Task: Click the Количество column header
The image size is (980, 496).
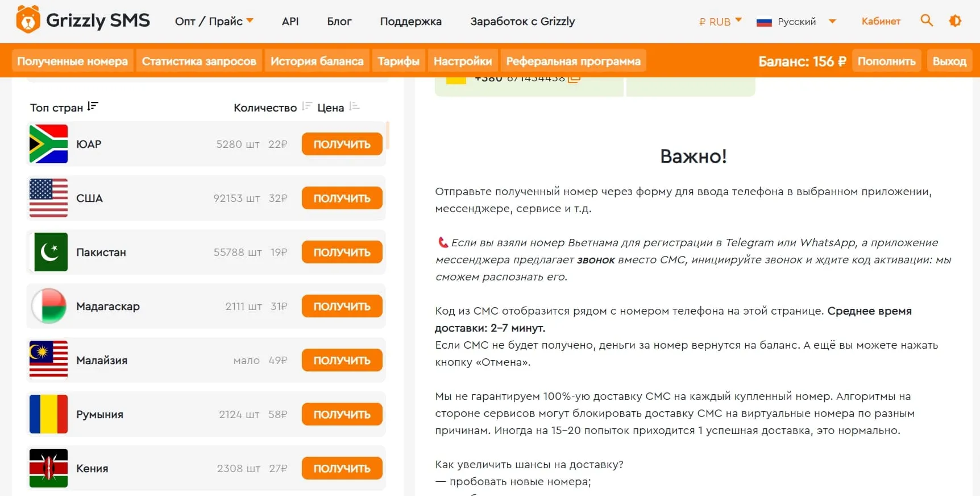Action: coord(265,108)
